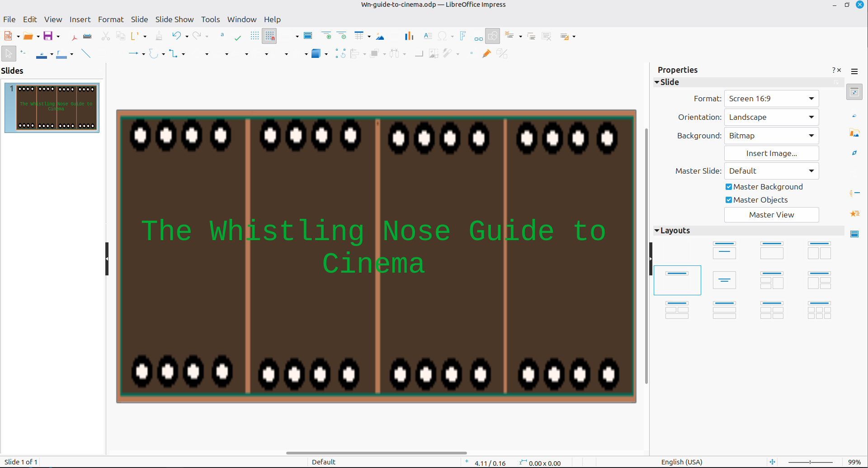Select slide 1 thumbnail in Slides panel
This screenshot has width=868, height=468.
[57, 108]
